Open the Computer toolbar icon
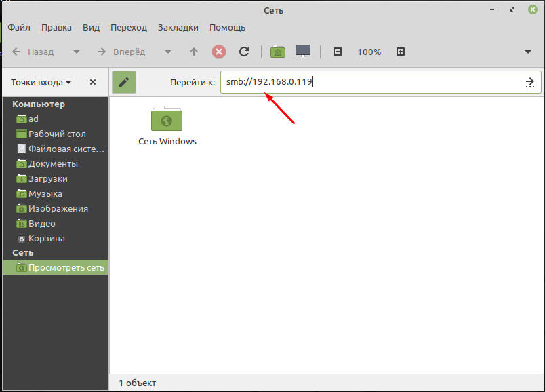Viewport: 545px width, 392px height. pos(303,52)
